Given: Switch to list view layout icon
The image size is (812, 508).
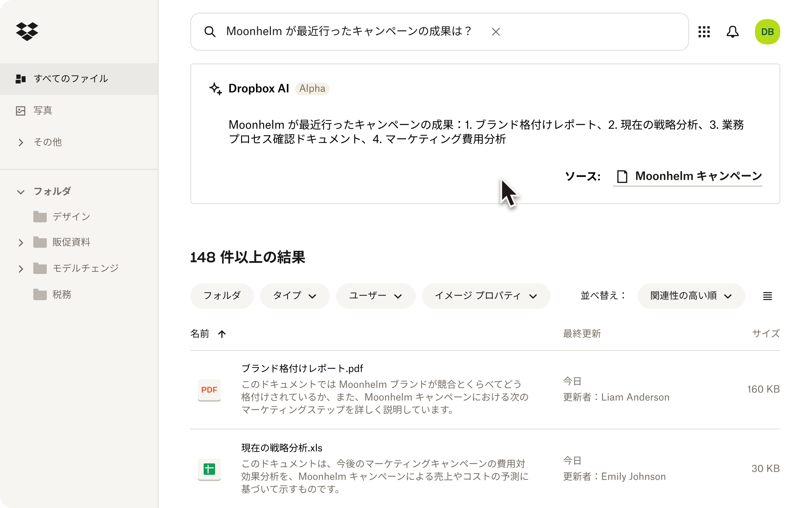Looking at the screenshot, I should 767,296.
